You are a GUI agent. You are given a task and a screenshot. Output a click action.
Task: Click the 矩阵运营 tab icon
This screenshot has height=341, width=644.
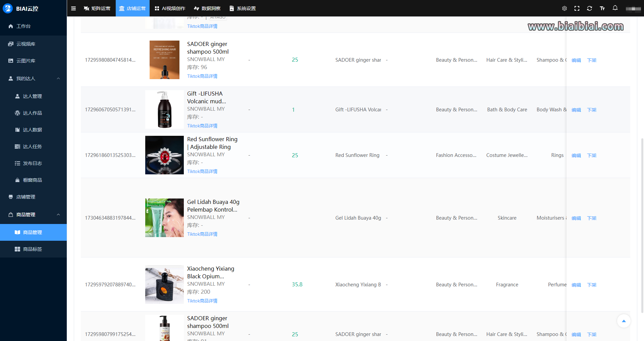coord(87,8)
